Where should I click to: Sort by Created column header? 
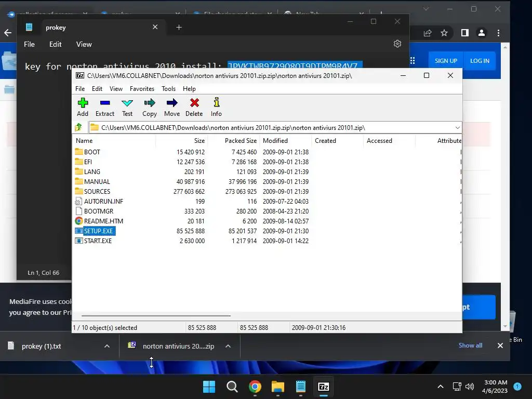[x=338, y=140]
